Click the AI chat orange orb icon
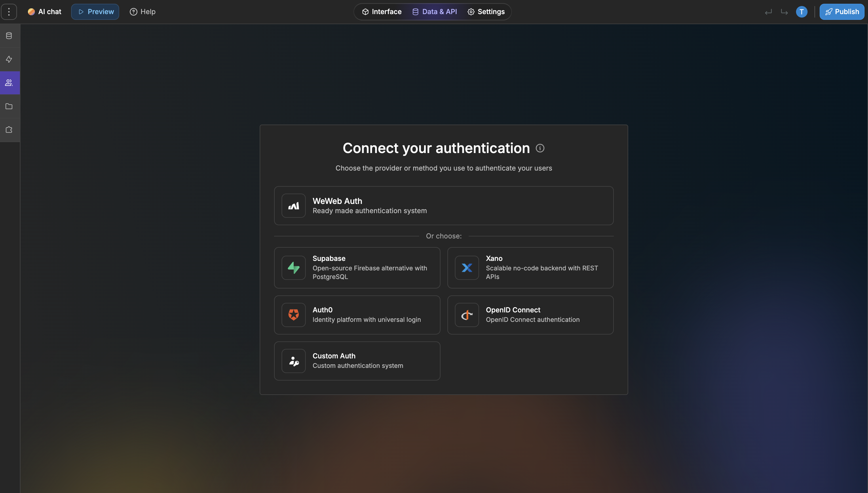This screenshot has height=493, width=868. tap(31, 12)
